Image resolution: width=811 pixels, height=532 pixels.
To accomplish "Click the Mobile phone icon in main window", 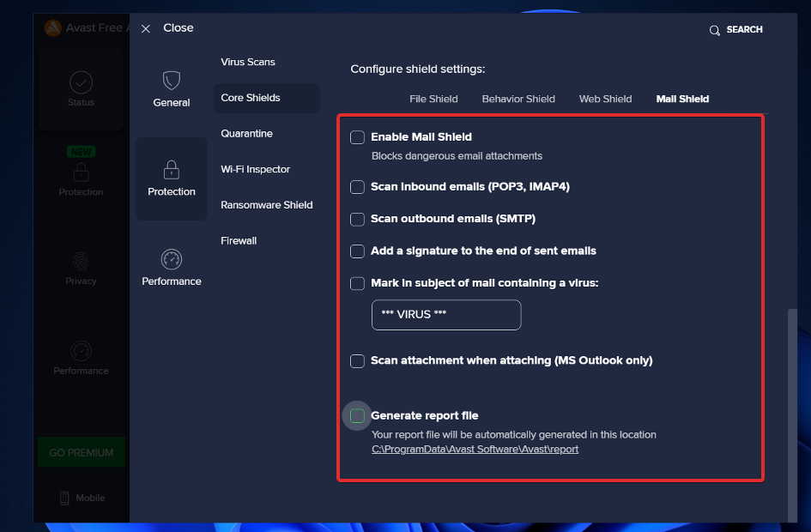I will coord(64,498).
